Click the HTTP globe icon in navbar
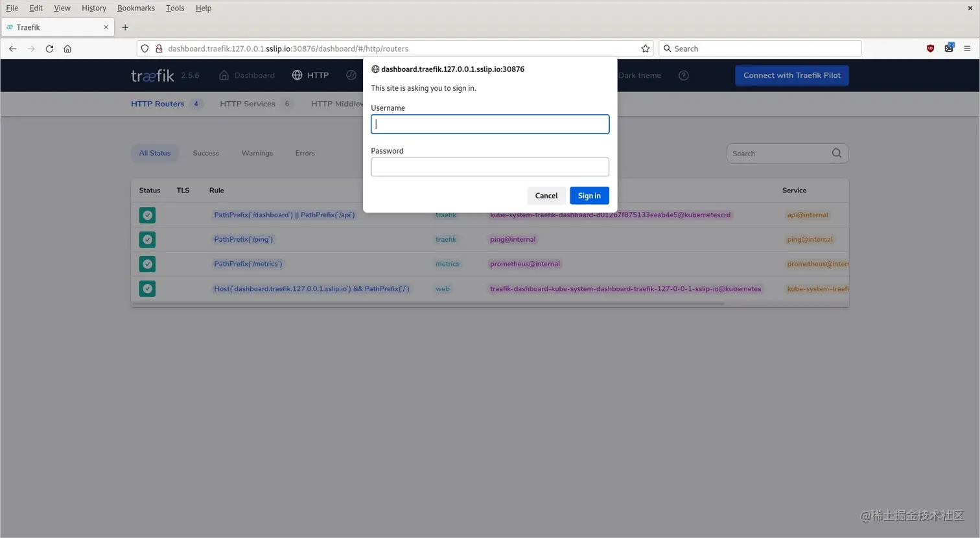The height and width of the screenshot is (538, 980). click(297, 75)
